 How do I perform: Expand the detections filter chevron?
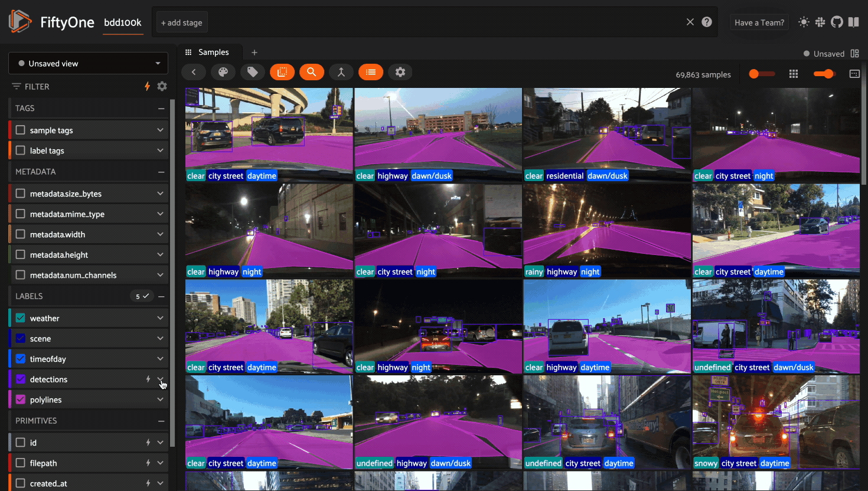click(160, 379)
